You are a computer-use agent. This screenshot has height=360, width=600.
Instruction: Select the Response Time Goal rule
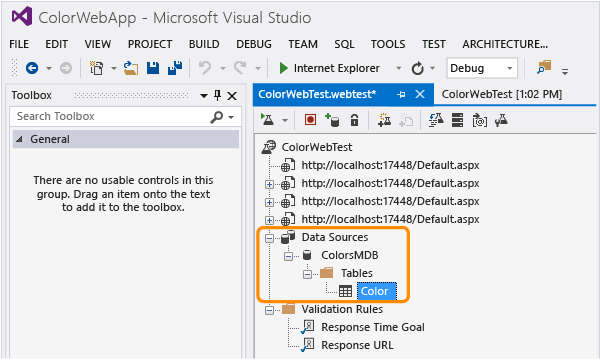pos(373,327)
